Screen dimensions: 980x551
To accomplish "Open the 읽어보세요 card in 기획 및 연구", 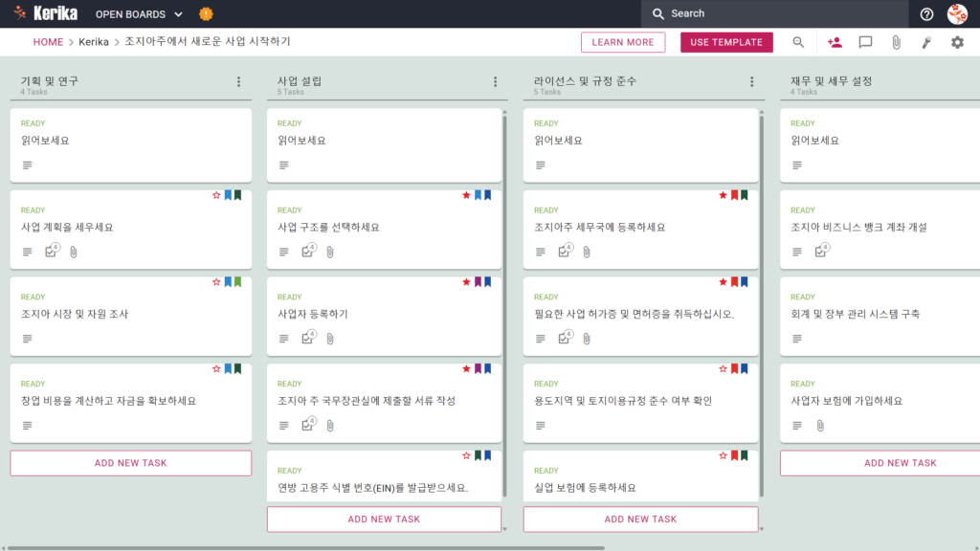I will point(130,145).
